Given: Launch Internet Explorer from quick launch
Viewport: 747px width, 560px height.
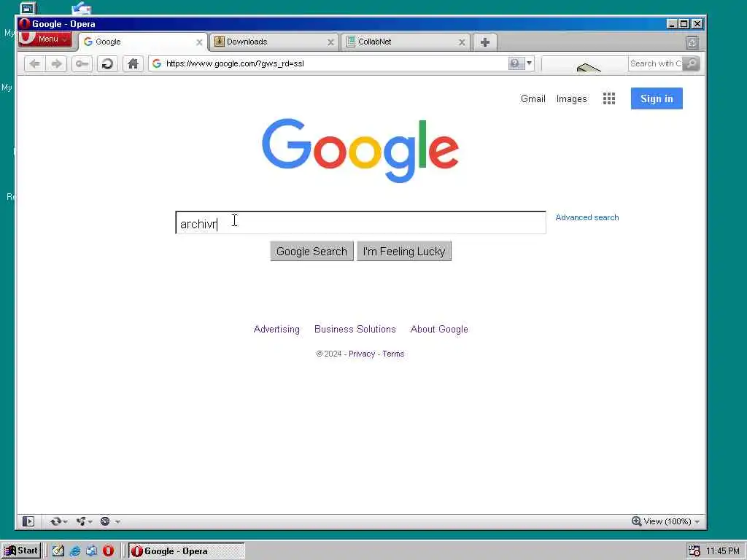Looking at the screenshot, I should [75, 551].
